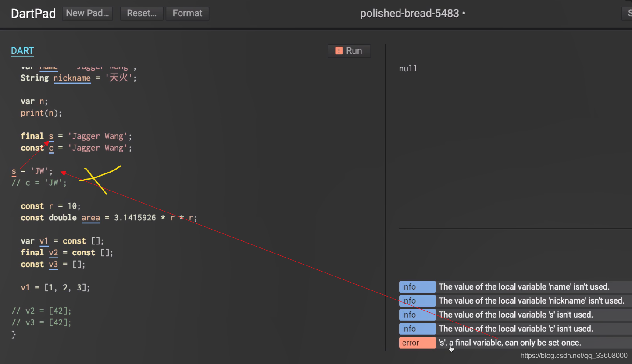Screen dimensions: 632x364
Task: Click the final v2 = const []; line
Action: point(67,253)
